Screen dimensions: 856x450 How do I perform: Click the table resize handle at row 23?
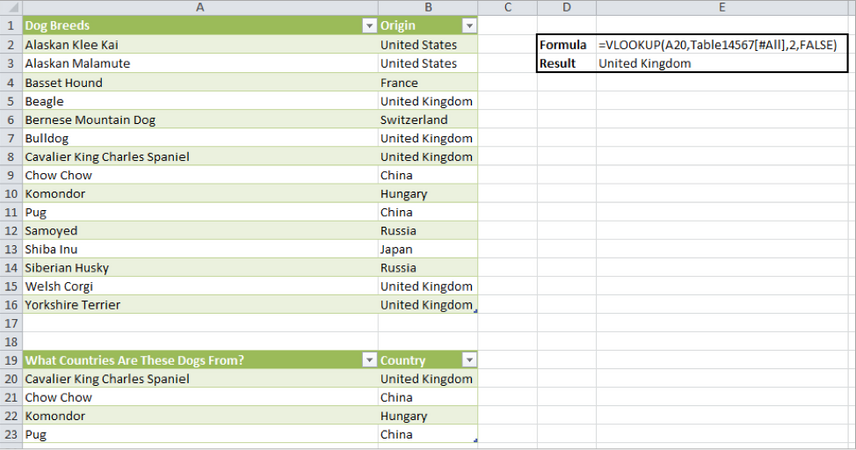[475, 440]
